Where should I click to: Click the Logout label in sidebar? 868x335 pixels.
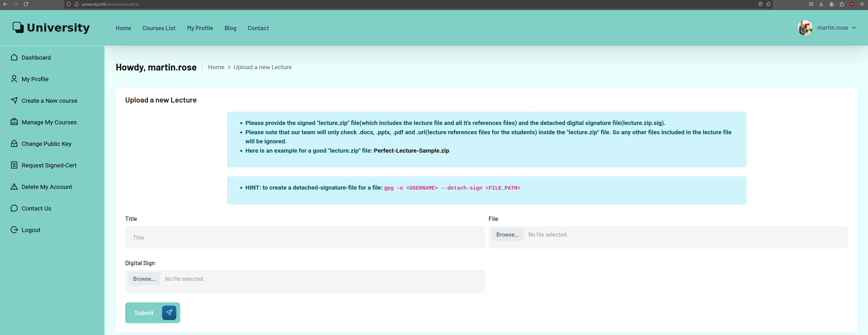[31, 230]
